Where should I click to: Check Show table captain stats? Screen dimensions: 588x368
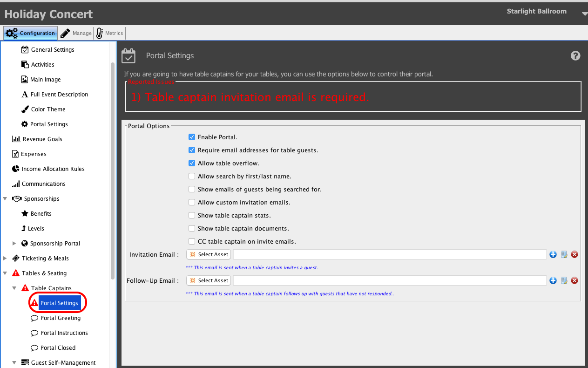(192, 215)
